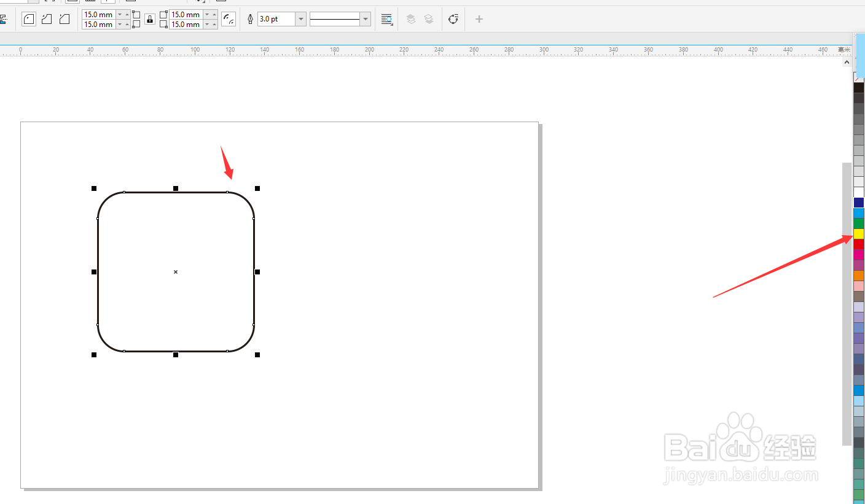The image size is (865, 504).
Task: Click the plus quick customize button
Action: point(479,19)
